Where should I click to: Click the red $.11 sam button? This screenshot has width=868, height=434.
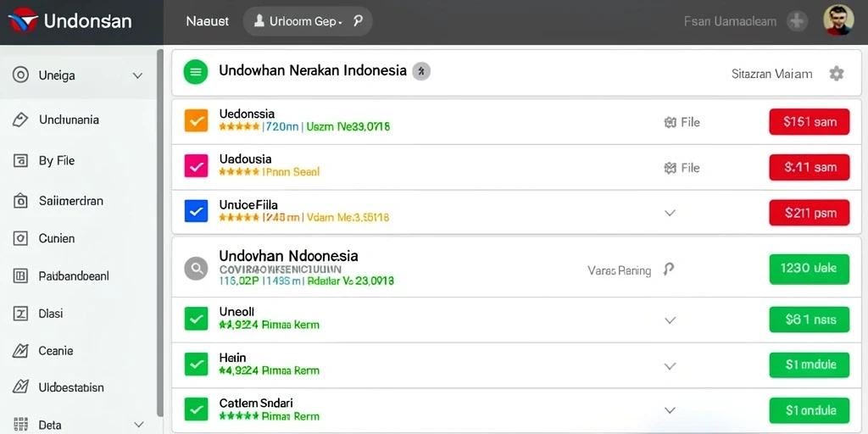[x=810, y=167]
